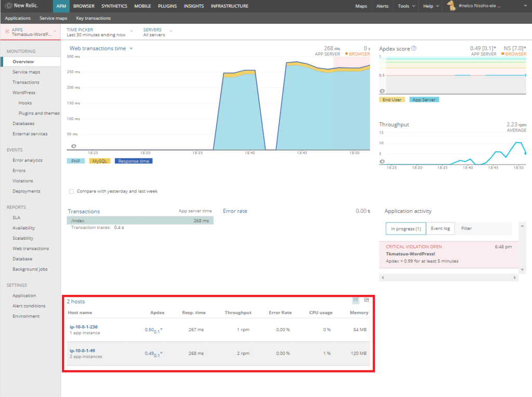Viewport: 532px width, 397px height.
Task: Open External services in the sidebar
Action: point(30,134)
